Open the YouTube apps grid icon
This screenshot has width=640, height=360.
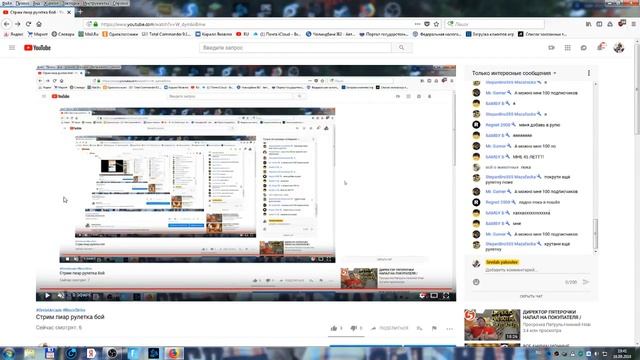coord(567,48)
